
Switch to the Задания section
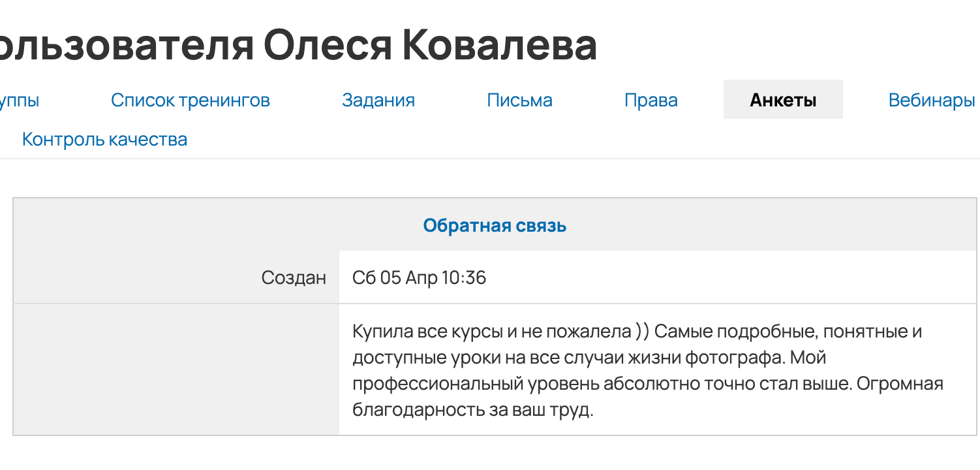378,100
